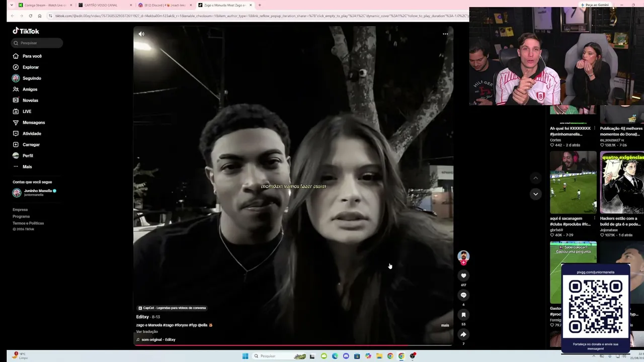Share the video with the arrow icon
Screen dimensions: 644x362
463,334
